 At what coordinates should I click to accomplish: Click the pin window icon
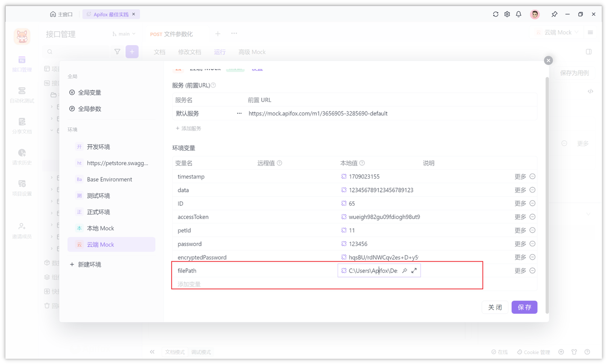(554, 14)
